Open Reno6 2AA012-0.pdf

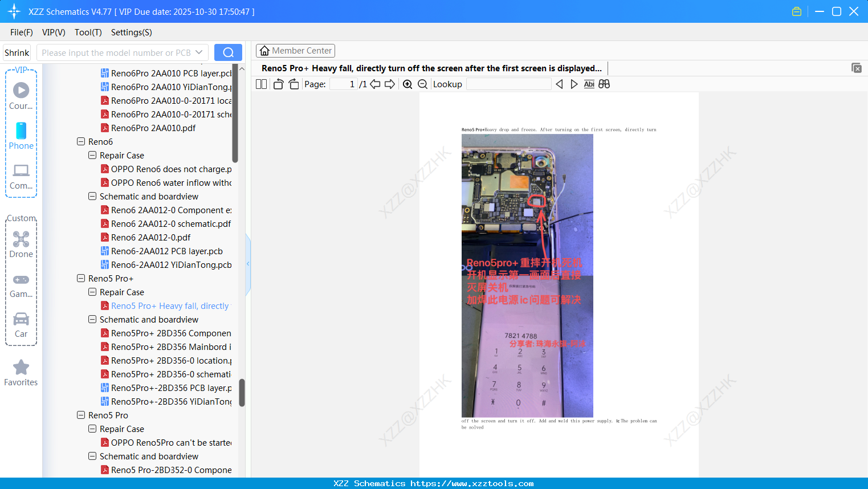click(x=145, y=237)
